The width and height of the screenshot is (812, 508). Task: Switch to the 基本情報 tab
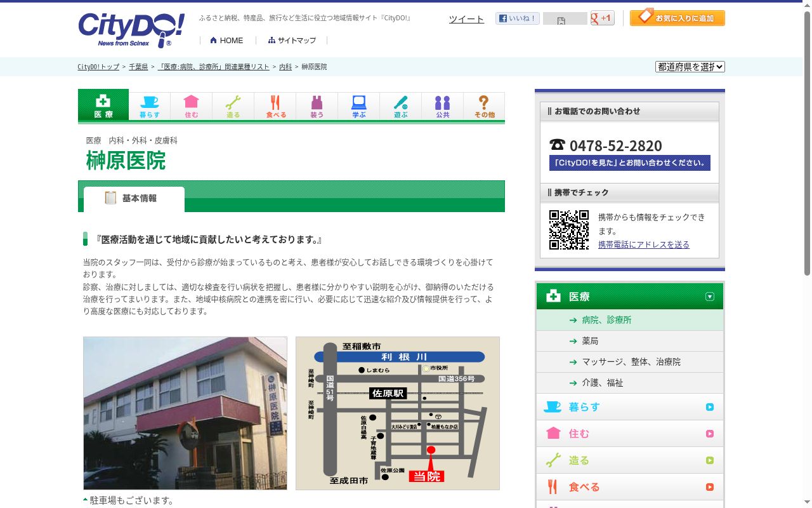click(x=134, y=199)
